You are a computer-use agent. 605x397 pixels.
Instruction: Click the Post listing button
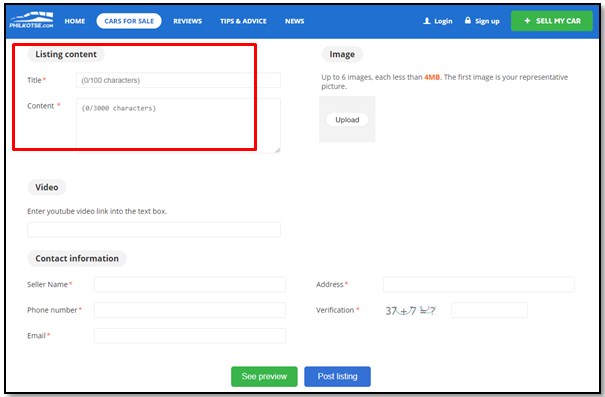click(337, 376)
